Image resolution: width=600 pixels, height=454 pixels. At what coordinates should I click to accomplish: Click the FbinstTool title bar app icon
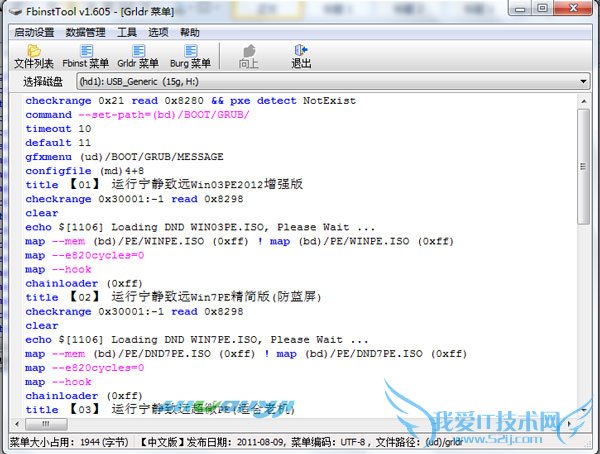pyautogui.click(x=16, y=11)
